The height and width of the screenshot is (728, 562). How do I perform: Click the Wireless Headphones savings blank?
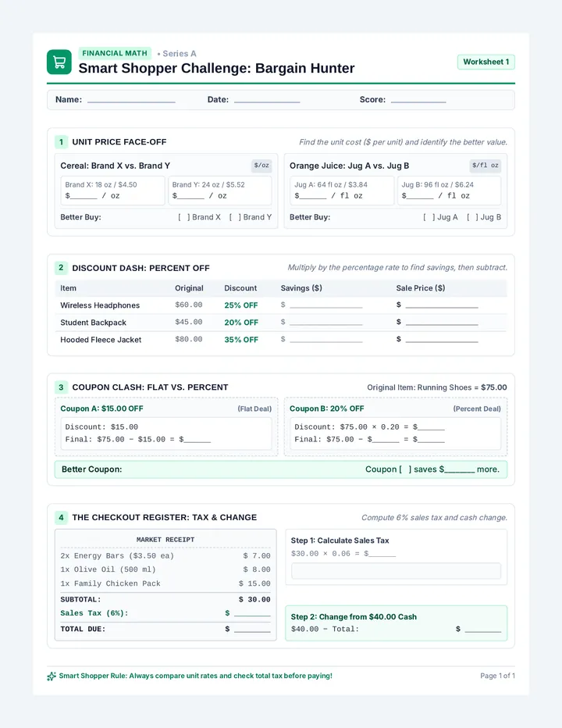click(325, 305)
